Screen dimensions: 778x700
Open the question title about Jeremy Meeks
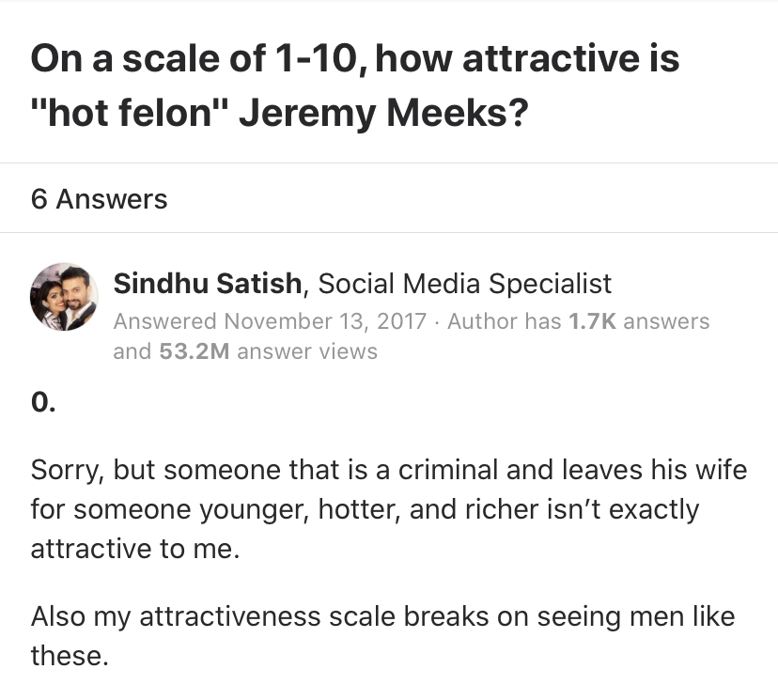(355, 85)
